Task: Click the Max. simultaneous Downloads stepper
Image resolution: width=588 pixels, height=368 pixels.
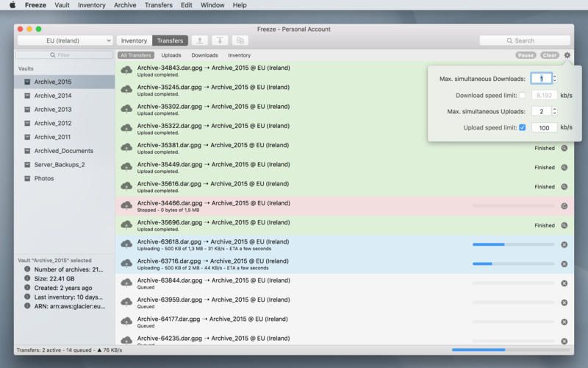Action: [x=555, y=79]
